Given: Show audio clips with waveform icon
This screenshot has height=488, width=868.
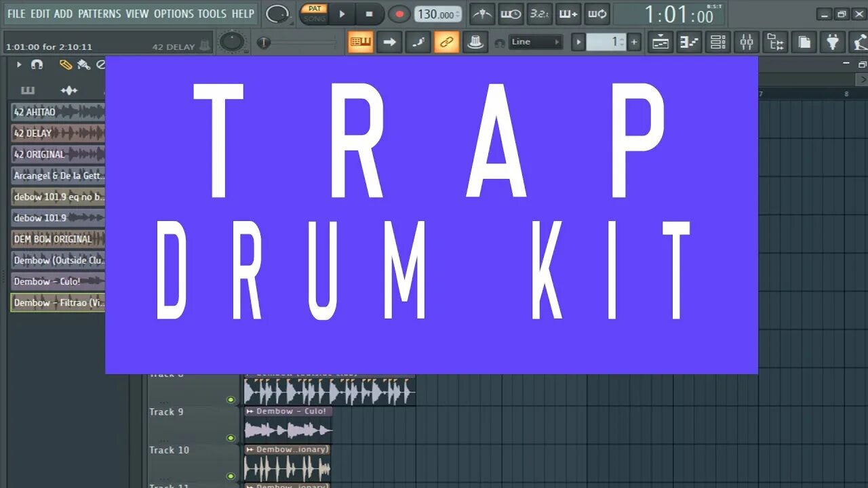Looking at the screenshot, I should 68,90.
